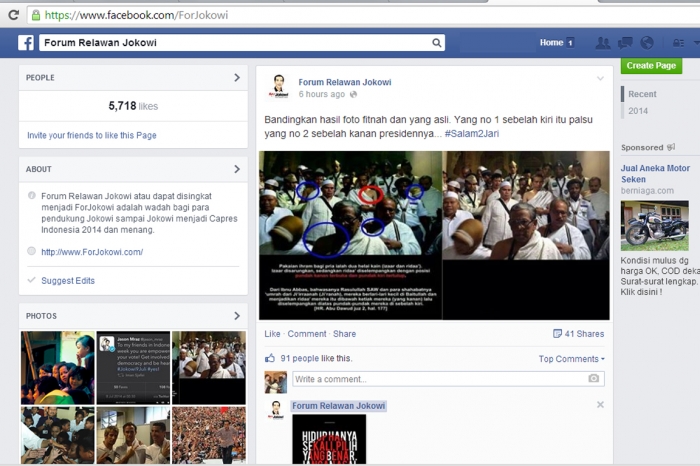Click the Create Page button
The image size is (700, 466).
(x=651, y=66)
